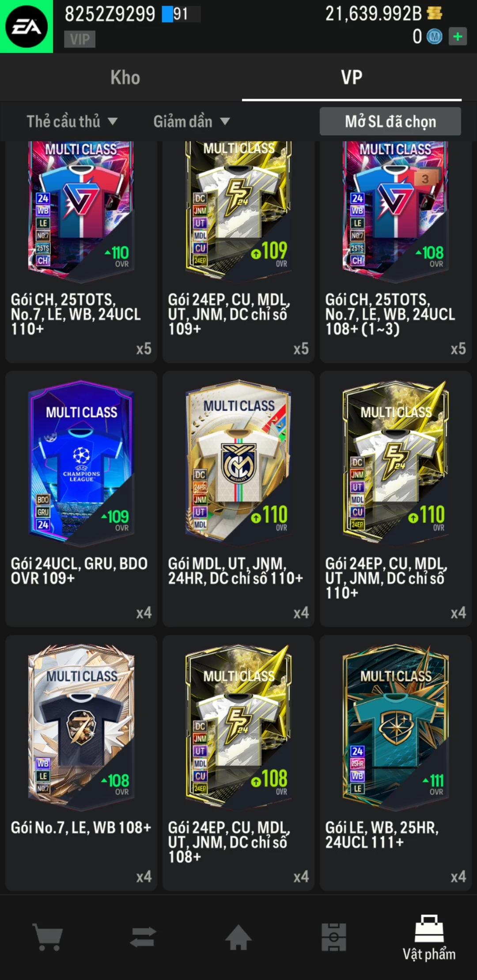Tap the blue M points icon
The image size is (477, 980).
point(434,37)
